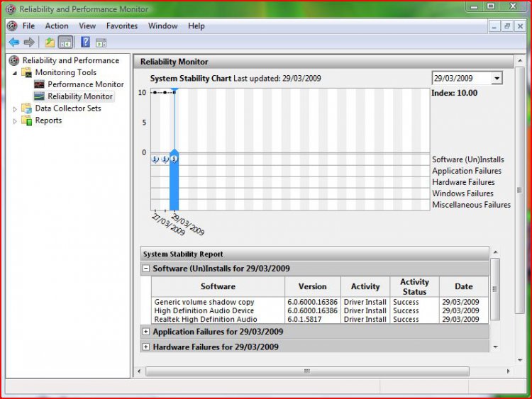Select Reports in the tree
This screenshot has height=399, width=532.
click(48, 120)
